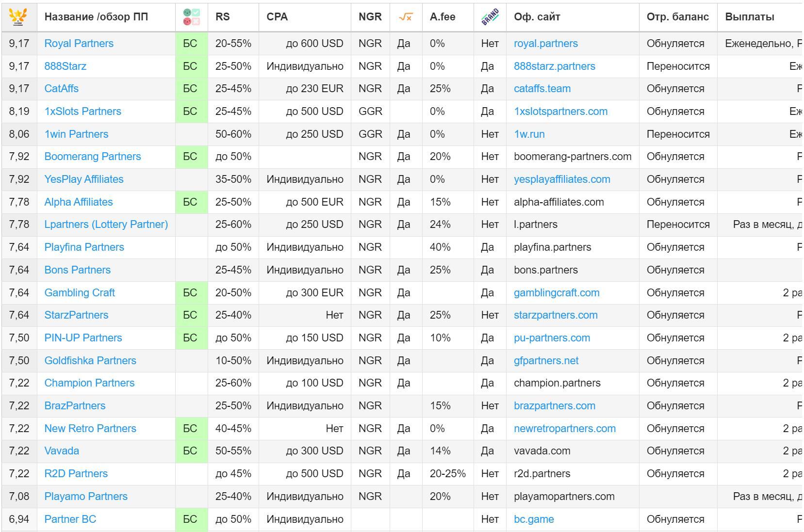Open the 1win Partners link
The image size is (804, 532).
(x=76, y=134)
